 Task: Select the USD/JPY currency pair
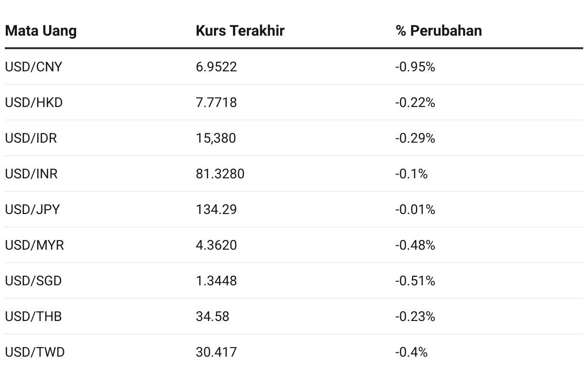point(32,209)
